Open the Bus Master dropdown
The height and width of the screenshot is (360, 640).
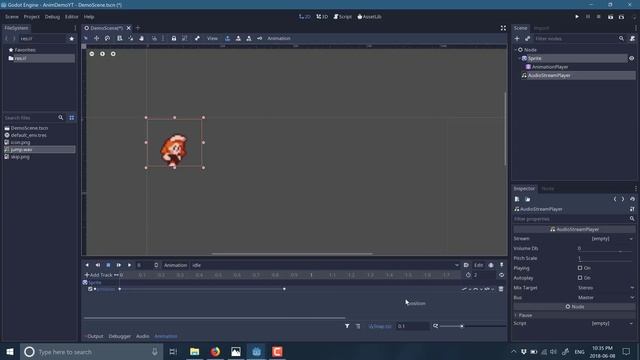point(606,298)
